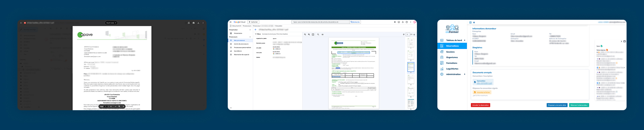Go to previous page with up arrow in Document AI
This screenshot has width=644, height=130.
pyautogui.click(x=404, y=35)
